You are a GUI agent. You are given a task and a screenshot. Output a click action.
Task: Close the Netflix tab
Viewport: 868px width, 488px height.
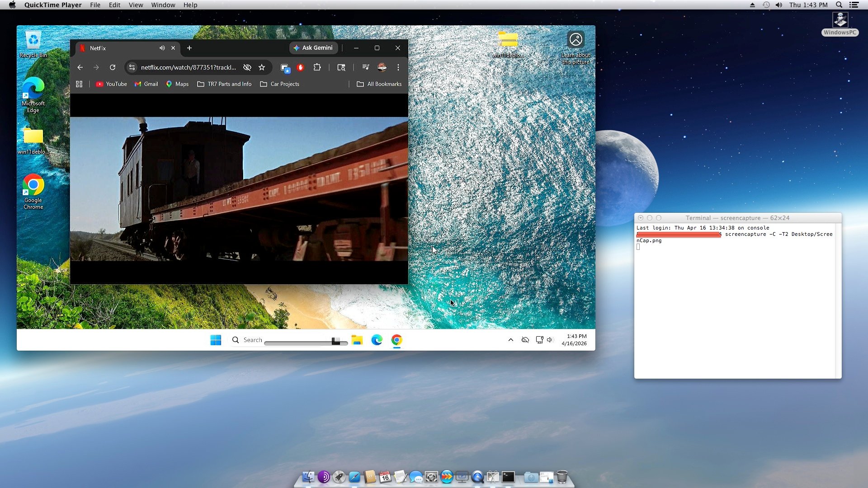point(173,48)
